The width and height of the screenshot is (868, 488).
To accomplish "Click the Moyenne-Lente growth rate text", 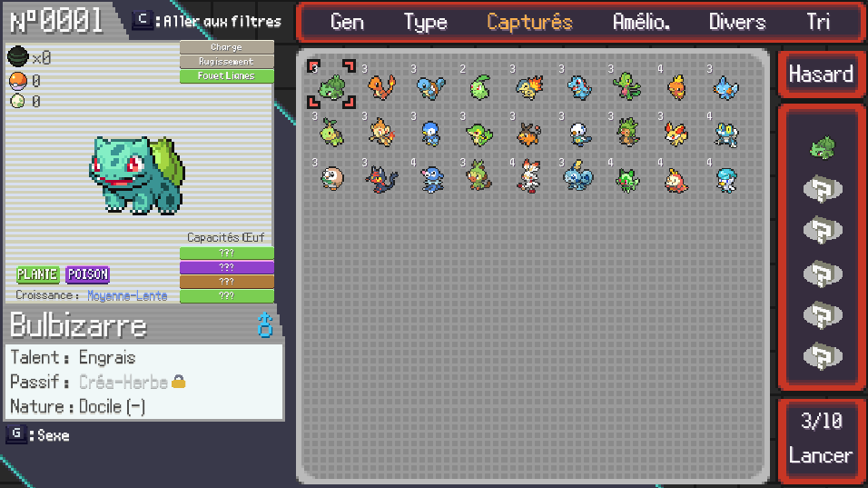I will tap(127, 295).
